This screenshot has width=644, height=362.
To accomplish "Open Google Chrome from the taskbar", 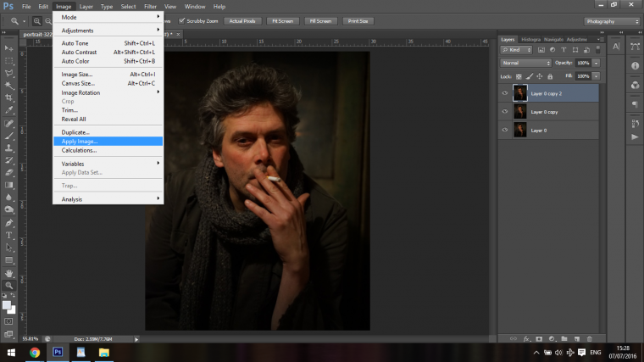I will point(35,353).
